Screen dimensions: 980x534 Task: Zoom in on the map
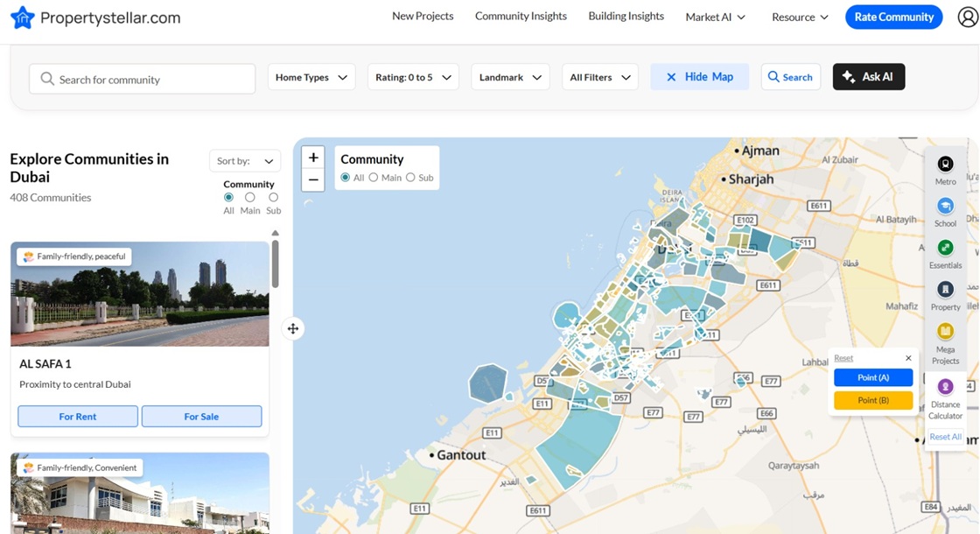(x=313, y=158)
